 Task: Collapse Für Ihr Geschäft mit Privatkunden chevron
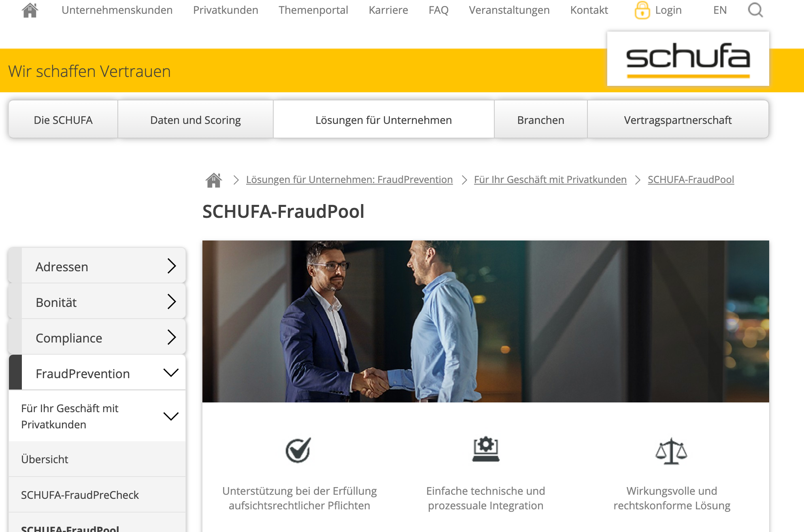[171, 416]
